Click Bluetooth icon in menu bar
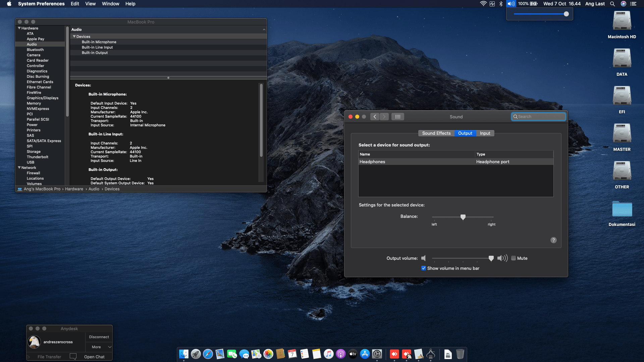 coord(501,4)
